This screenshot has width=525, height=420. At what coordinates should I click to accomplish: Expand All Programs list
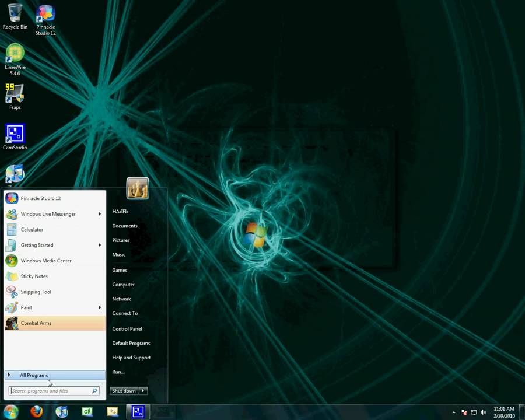click(55, 375)
